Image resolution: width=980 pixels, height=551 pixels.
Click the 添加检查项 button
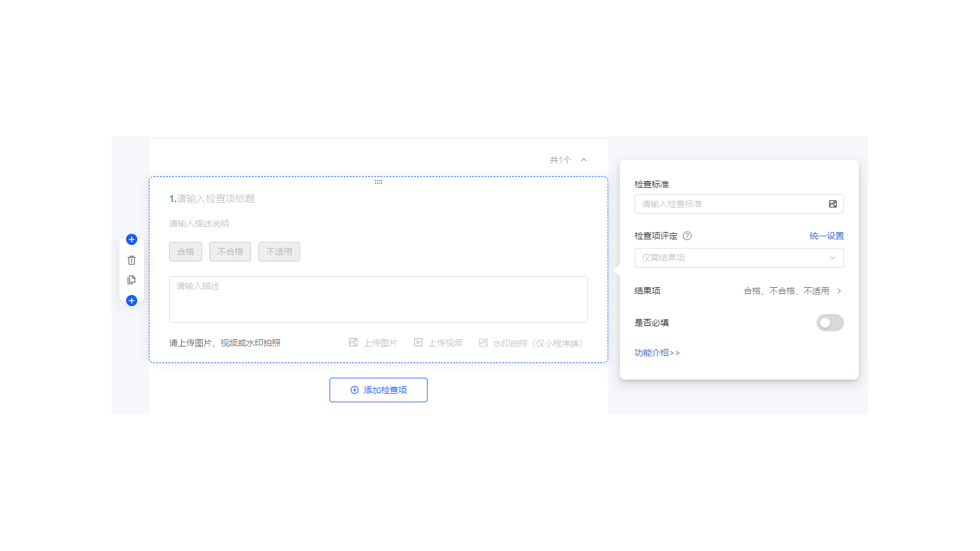(378, 390)
